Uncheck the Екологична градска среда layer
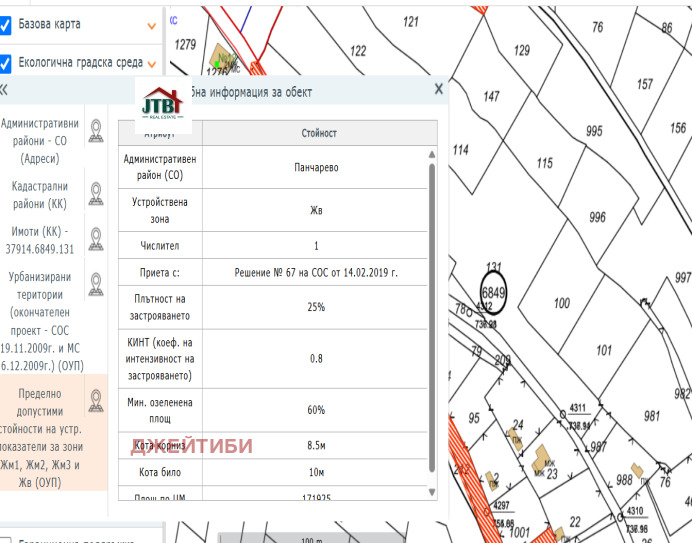Image resolution: width=692 pixels, height=543 pixels. click(x=5, y=63)
